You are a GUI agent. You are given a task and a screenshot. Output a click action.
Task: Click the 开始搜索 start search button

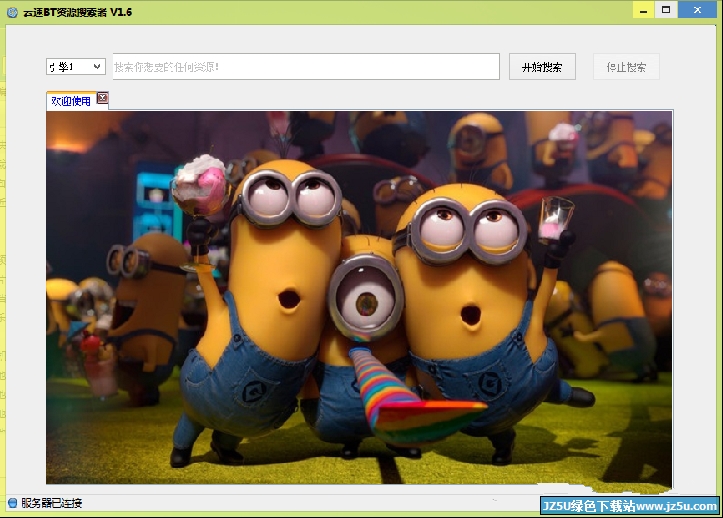[542, 67]
